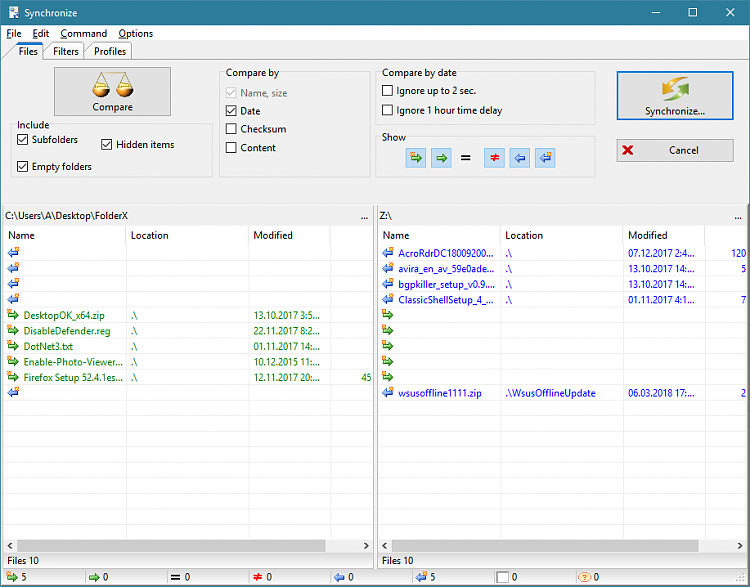Toggle show newer files blue left arrow
750x587 pixels.
pyautogui.click(x=519, y=158)
